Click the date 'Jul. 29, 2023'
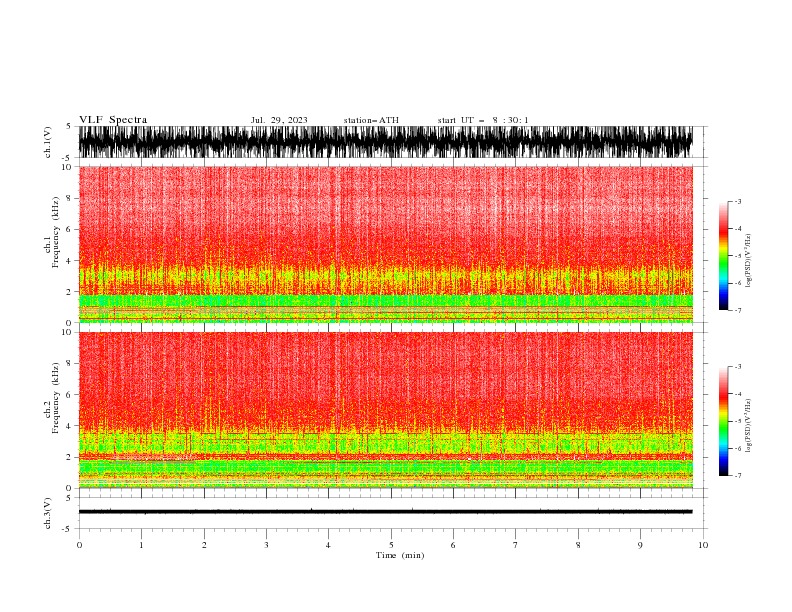792x612 pixels. coord(279,120)
